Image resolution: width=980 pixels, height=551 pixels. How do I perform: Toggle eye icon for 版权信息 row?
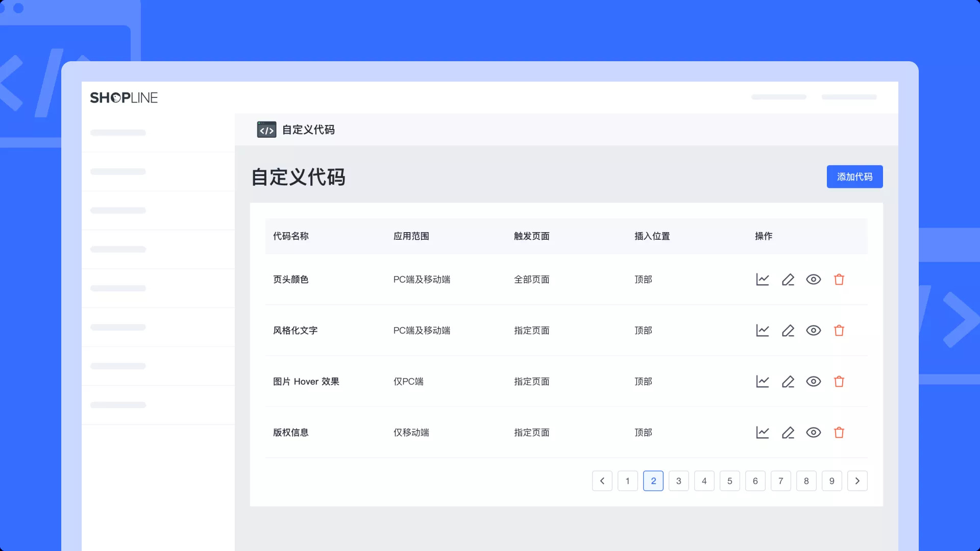(813, 433)
